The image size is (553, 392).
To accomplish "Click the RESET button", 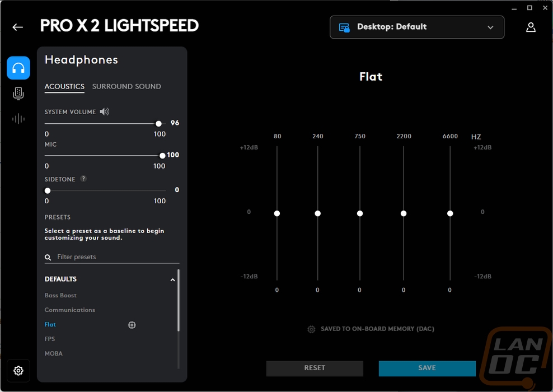I will point(315,368).
